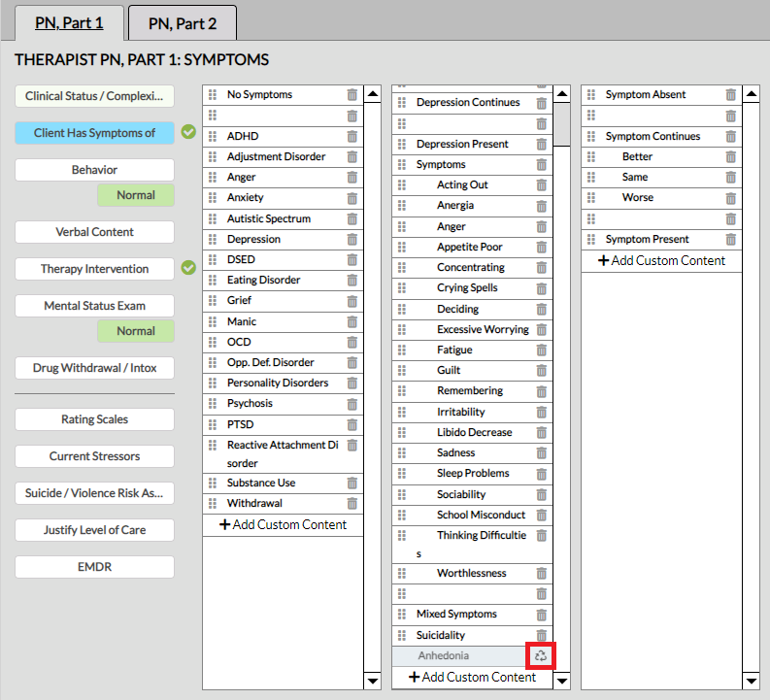The image size is (770, 700).
Task: Restore the deleted Anhedonia item
Action: pos(541,656)
